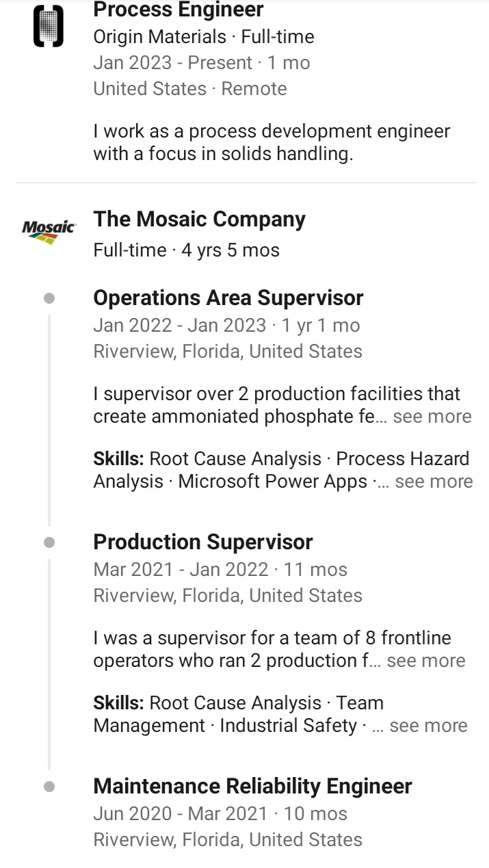
Task: Open The Mosaic Company heading
Action: (x=199, y=220)
